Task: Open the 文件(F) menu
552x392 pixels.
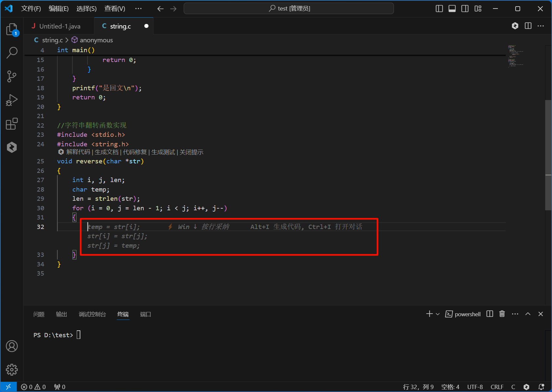Action: click(31, 9)
